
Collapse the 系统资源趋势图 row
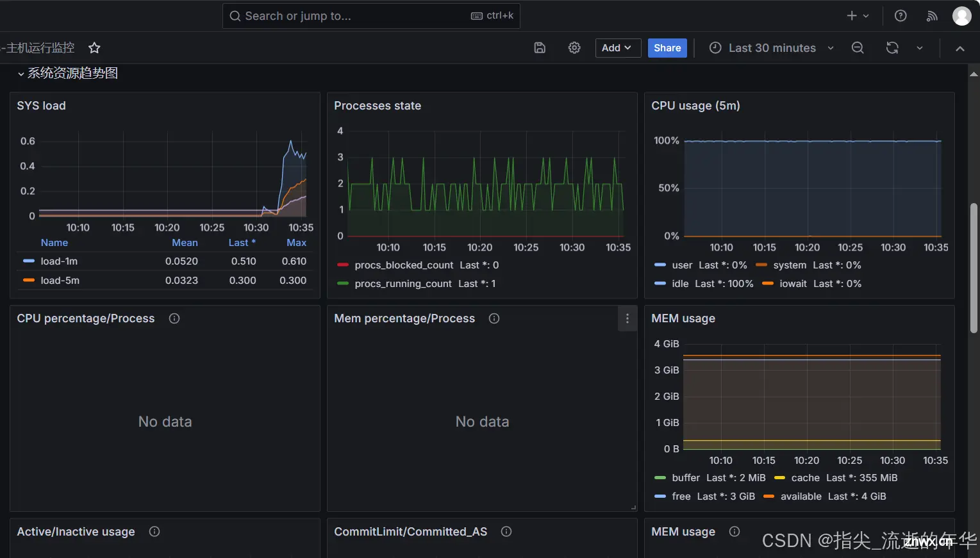(67, 74)
